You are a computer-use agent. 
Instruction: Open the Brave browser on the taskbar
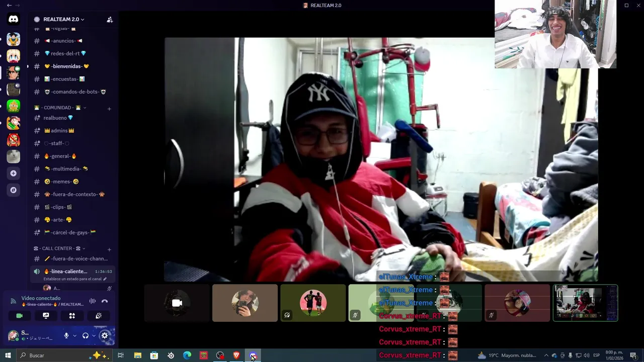[236, 355]
